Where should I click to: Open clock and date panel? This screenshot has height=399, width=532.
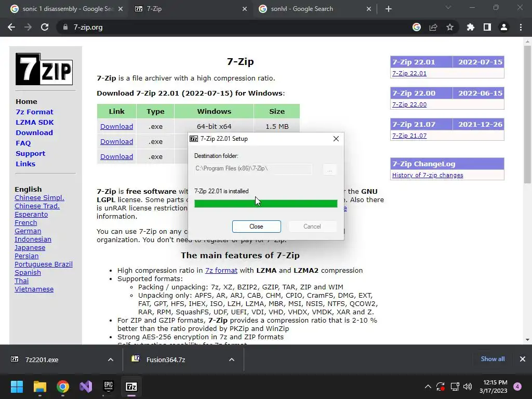click(x=494, y=387)
